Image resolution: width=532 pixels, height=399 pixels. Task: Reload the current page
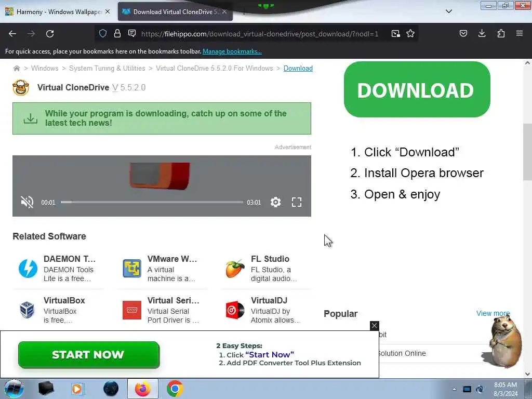[x=50, y=34]
